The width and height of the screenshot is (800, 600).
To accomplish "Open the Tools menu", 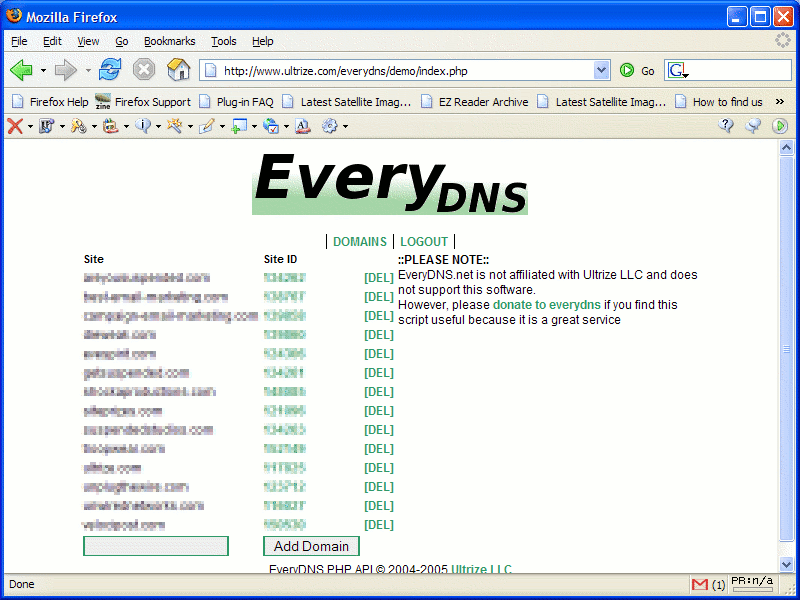I will pos(223,41).
